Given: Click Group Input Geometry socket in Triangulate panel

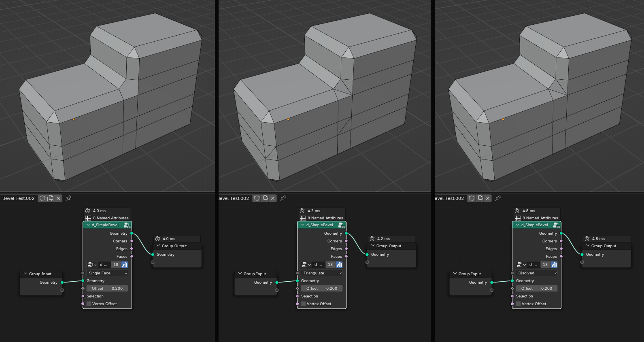Looking at the screenshot, I should tap(276, 283).
